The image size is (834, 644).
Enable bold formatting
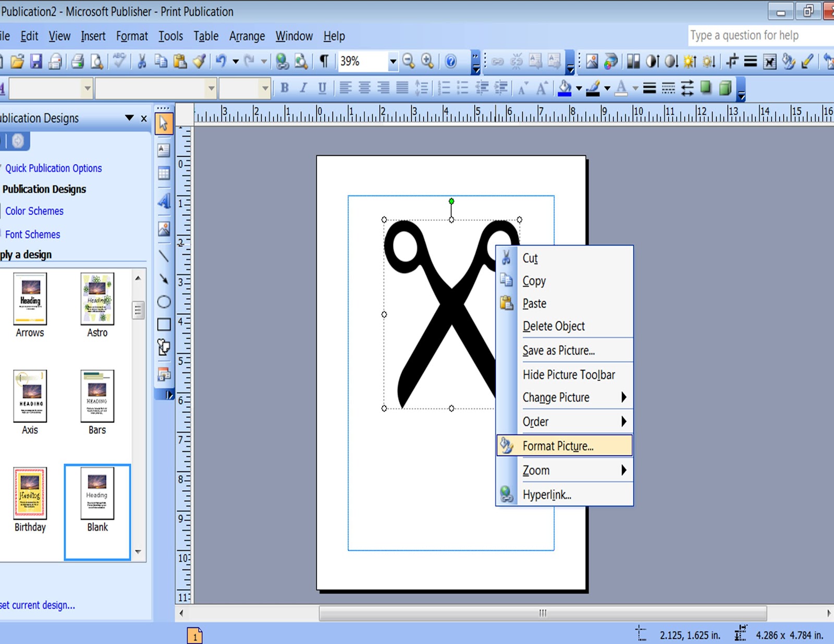tap(284, 88)
